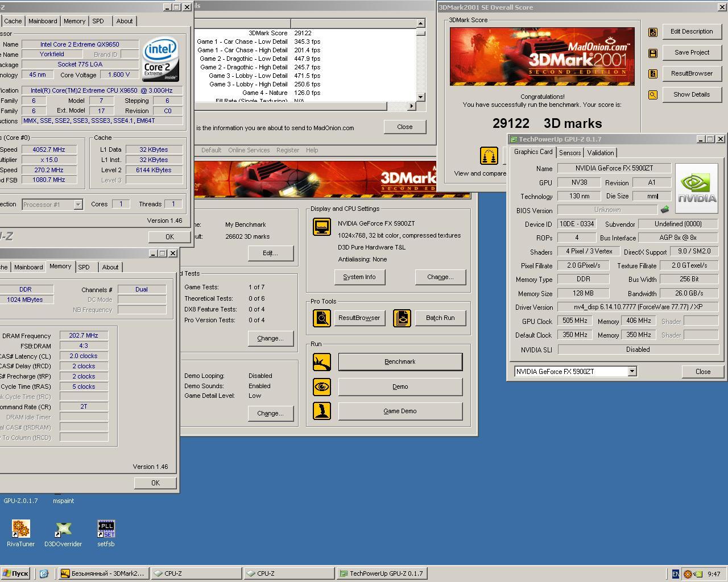Viewport: 728px width, 582px height.
Task: Switch to TechPowerUp GPU-Z taskbar button
Action: click(x=382, y=573)
